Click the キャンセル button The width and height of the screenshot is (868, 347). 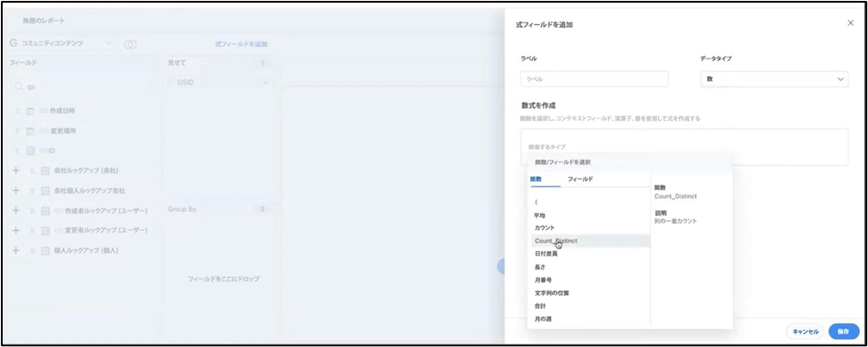coord(805,332)
